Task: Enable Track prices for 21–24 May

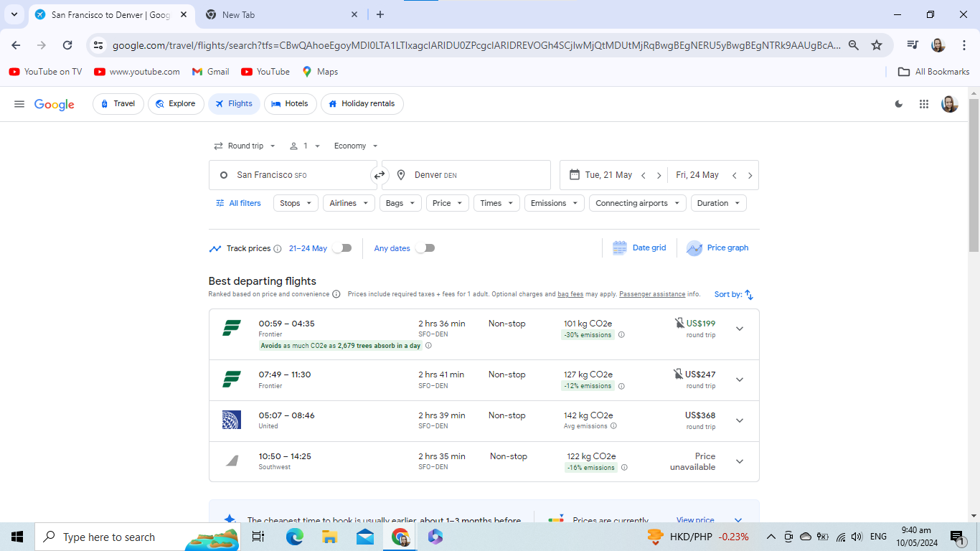Action: click(342, 248)
